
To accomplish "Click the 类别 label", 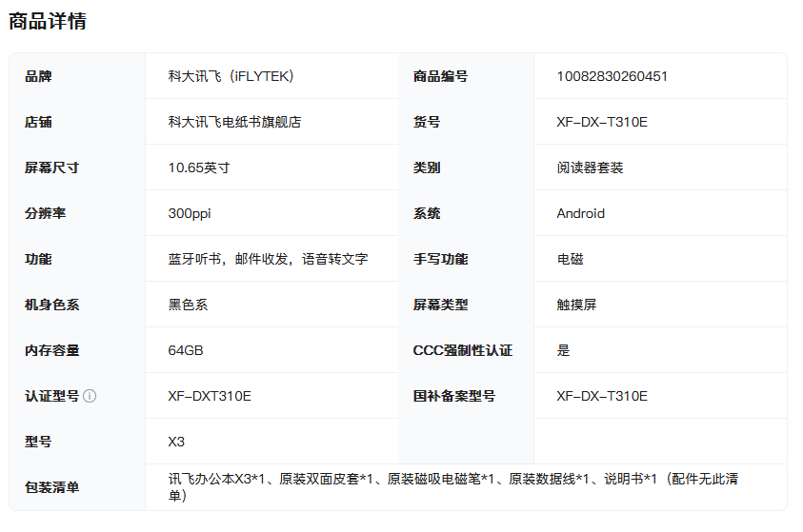I will click(x=427, y=167).
